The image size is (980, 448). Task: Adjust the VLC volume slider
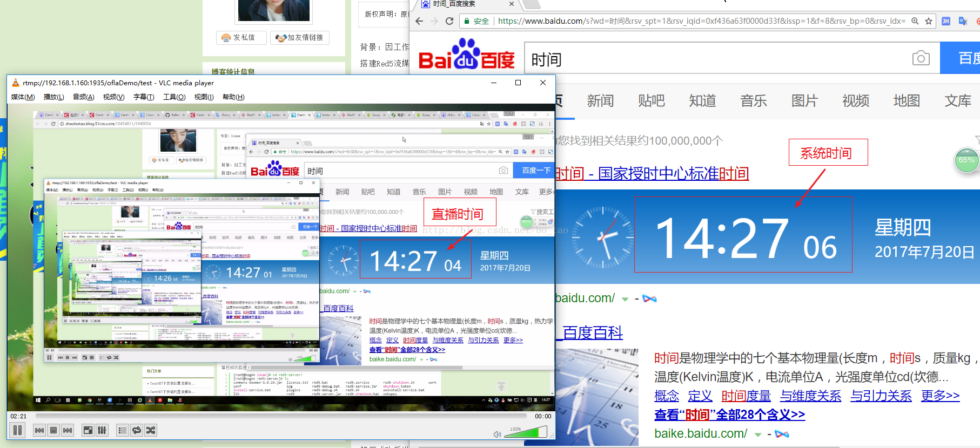click(526, 432)
